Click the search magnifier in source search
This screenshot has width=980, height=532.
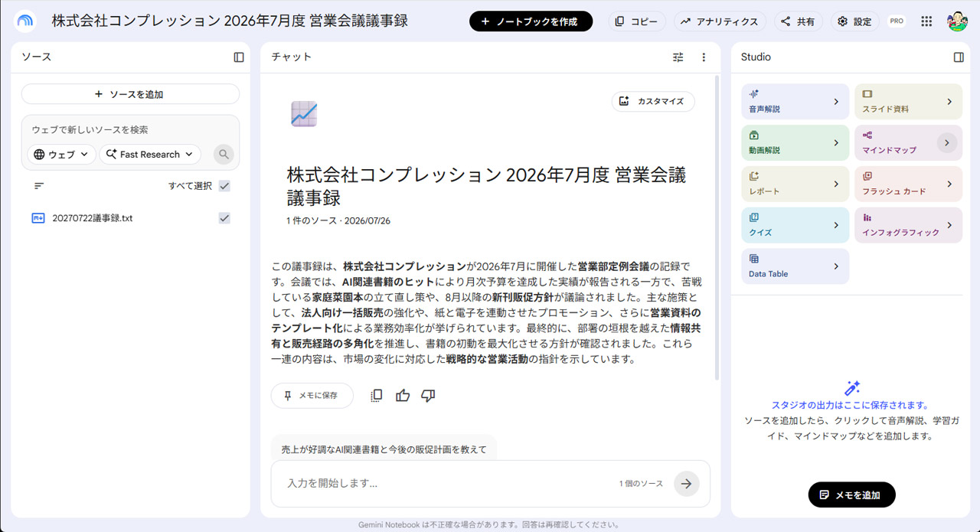pos(224,155)
